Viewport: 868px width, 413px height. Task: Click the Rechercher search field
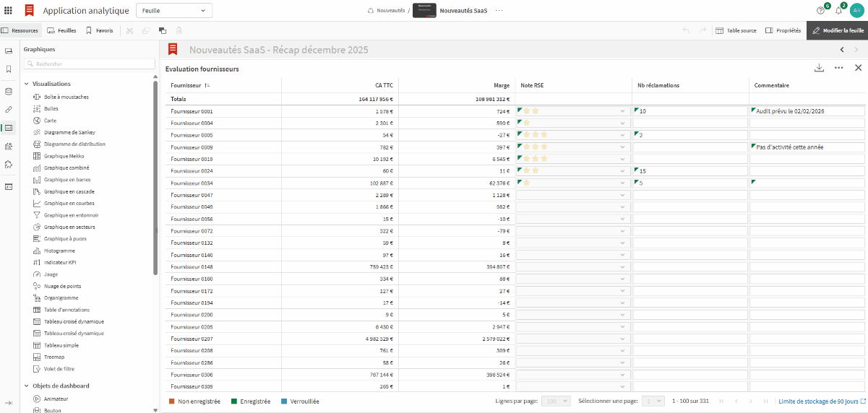[90, 64]
